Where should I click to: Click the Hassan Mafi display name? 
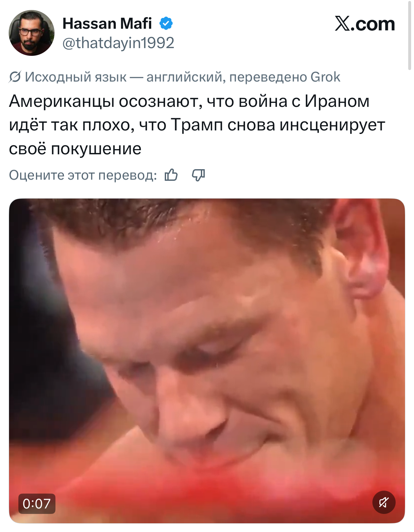(107, 24)
